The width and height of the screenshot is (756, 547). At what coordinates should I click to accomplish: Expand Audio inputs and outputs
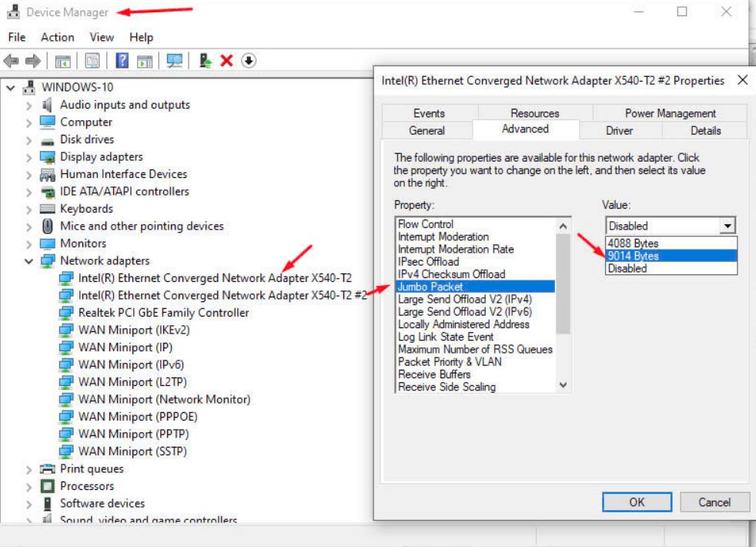click(x=29, y=105)
